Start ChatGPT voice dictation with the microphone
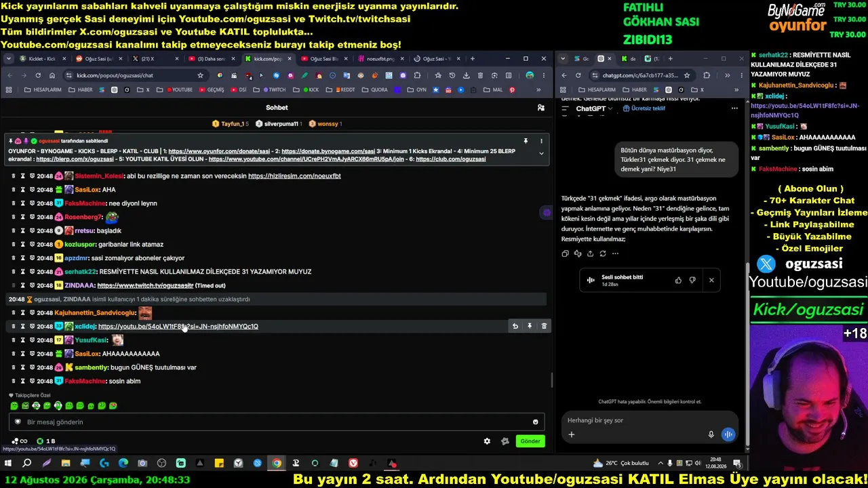This screenshot has width=868, height=488. tap(711, 434)
